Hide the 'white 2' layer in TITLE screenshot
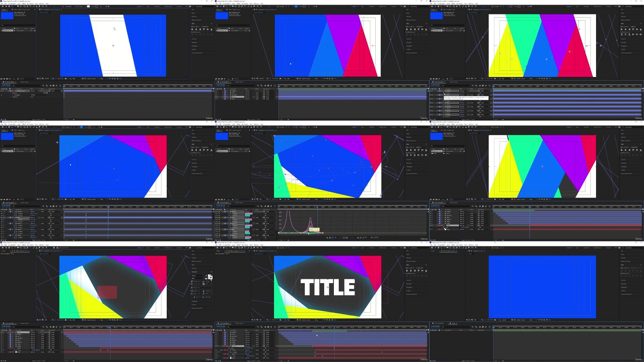The image size is (644, 362). pyautogui.click(x=216, y=332)
